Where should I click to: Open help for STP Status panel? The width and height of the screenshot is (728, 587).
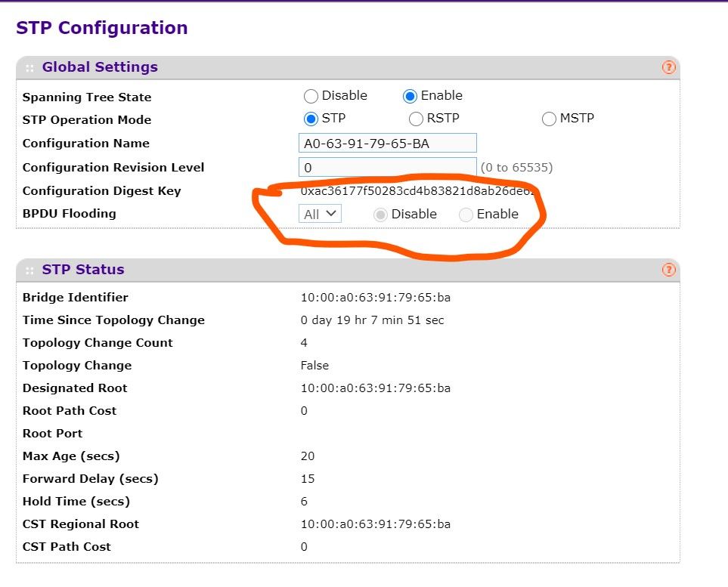[668, 270]
